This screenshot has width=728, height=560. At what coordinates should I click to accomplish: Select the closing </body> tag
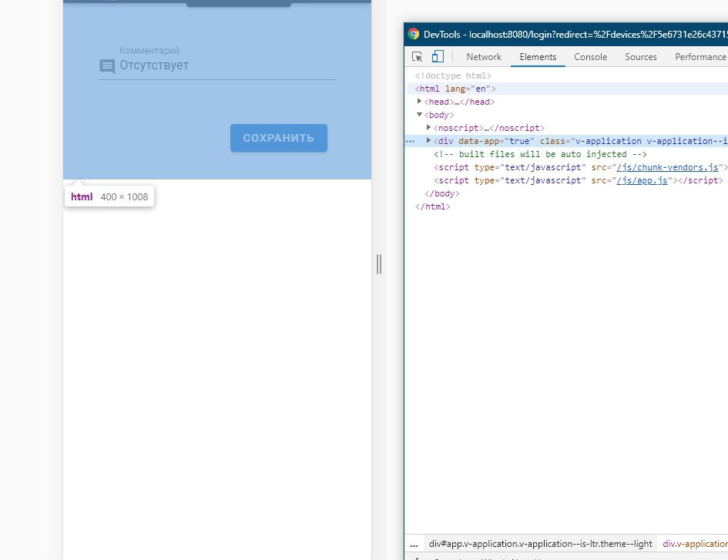pos(442,193)
